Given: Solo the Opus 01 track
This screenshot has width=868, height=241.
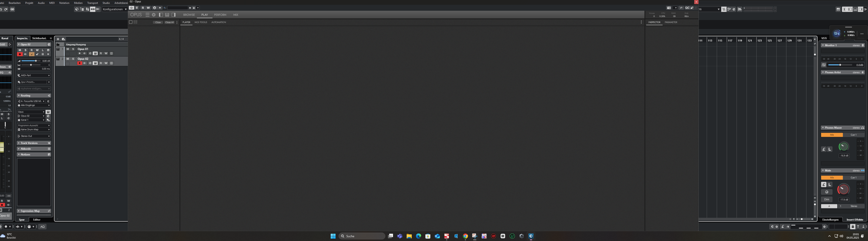Looking at the screenshot, I should click(x=73, y=49).
